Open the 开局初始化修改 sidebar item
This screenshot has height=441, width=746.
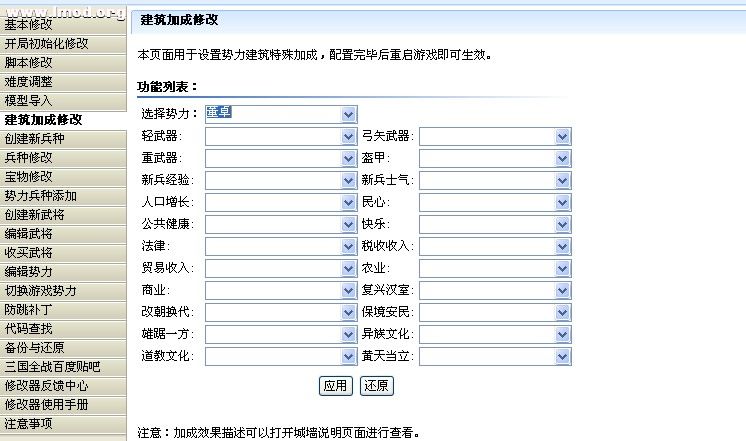pos(63,44)
